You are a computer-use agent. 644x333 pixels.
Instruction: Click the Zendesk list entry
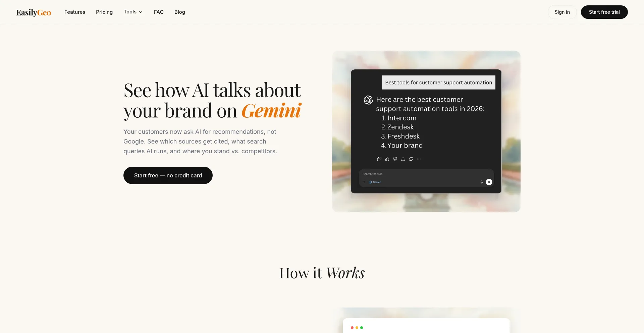pyautogui.click(x=397, y=127)
